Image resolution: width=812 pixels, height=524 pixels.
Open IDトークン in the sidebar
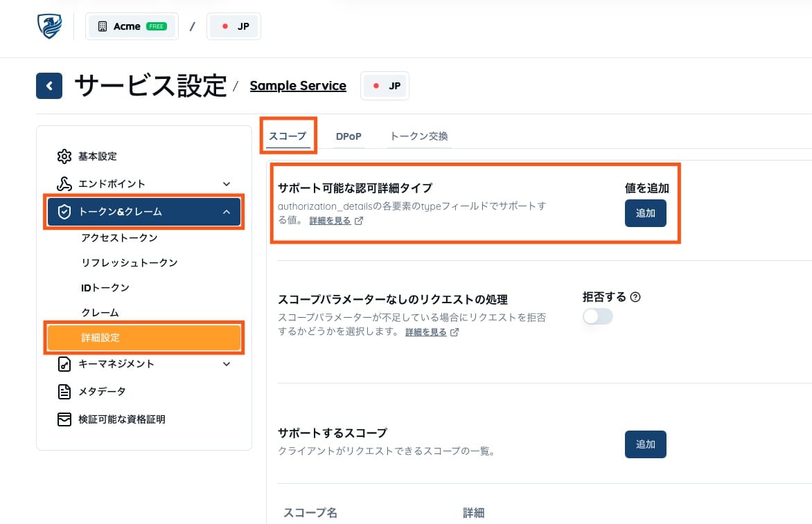105,287
